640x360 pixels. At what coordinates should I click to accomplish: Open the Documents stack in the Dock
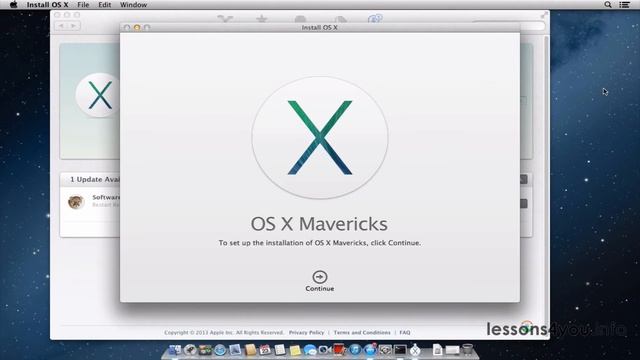tap(437, 350)
